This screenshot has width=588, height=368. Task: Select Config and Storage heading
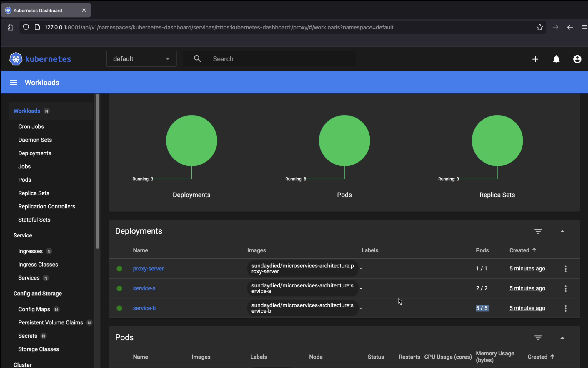tap(38, 294)
